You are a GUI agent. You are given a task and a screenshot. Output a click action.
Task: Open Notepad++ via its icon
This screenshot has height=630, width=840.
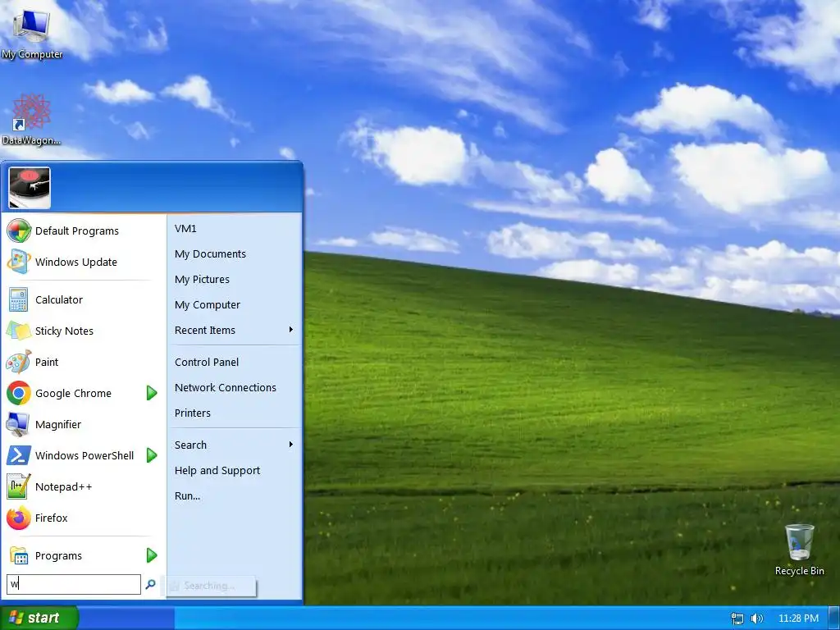click(x=19, y=486)
